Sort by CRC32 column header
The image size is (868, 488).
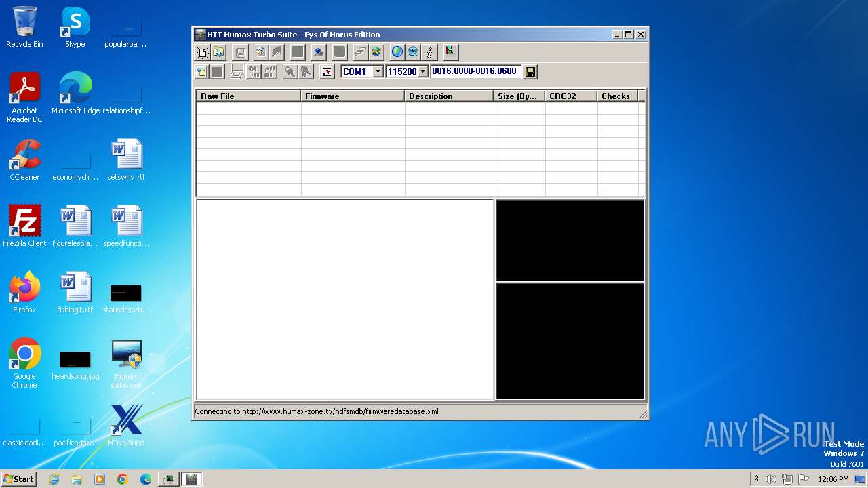pyautogui.click(x=571, y=96)
